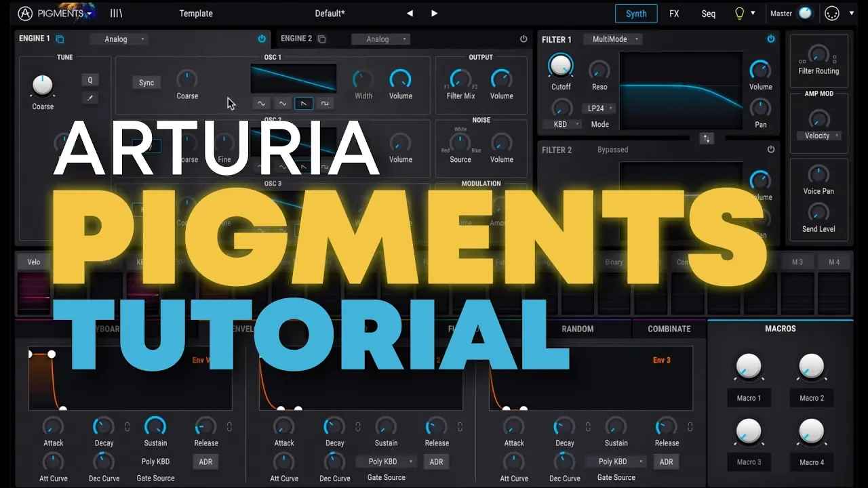868x488 pixels.
Task: Copy Engine 1 settings icon
Action: click(60, 39)
